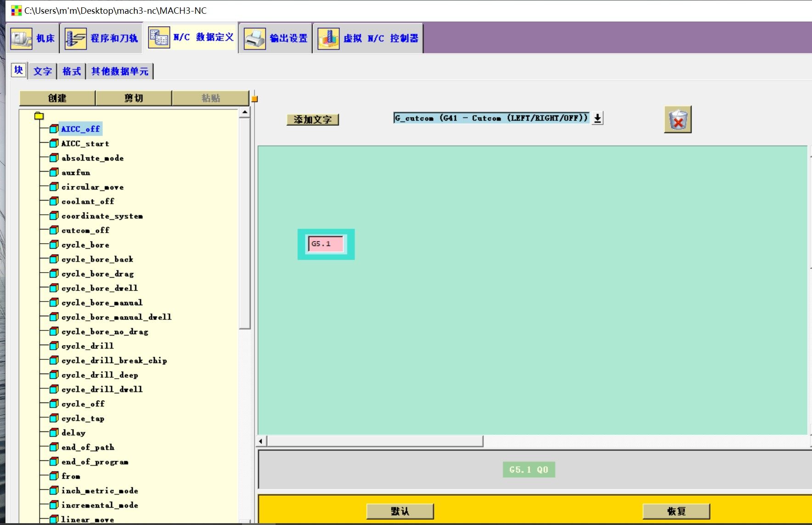Viewport: 812px width, 525px height.
Task: Select the AICC_off tree entry
Action: [80, 129]
